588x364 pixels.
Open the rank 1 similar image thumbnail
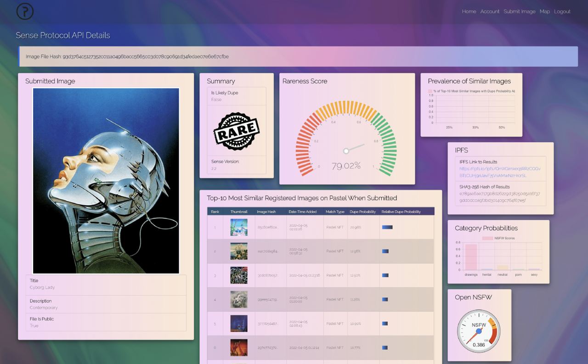click(x=239, y=227)
